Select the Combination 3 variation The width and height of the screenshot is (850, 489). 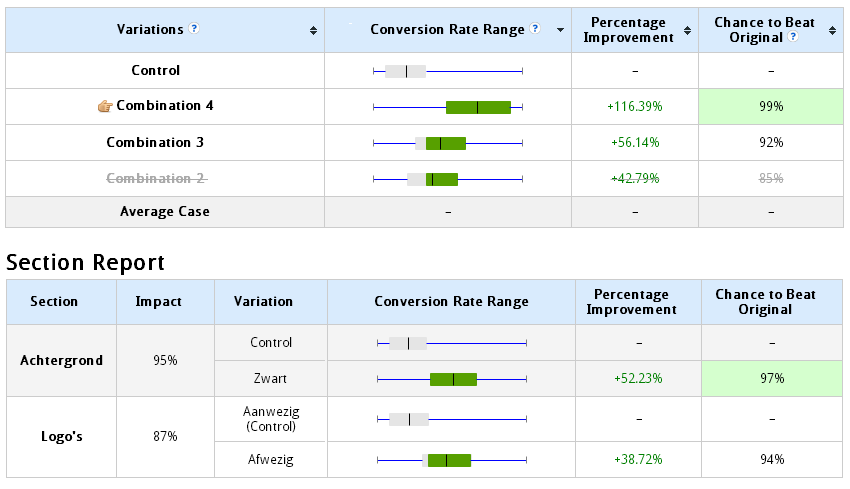click(155, 143)
